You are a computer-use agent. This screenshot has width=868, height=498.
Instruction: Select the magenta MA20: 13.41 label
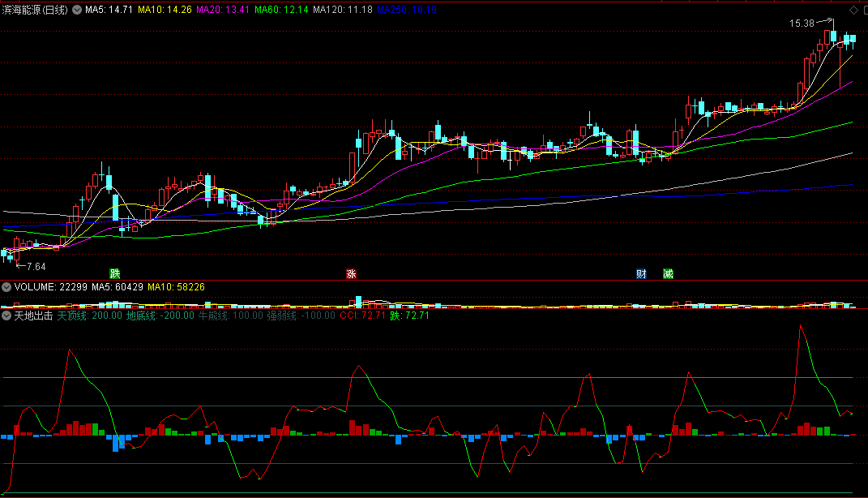pyautogui.click(x=223, y=10)
